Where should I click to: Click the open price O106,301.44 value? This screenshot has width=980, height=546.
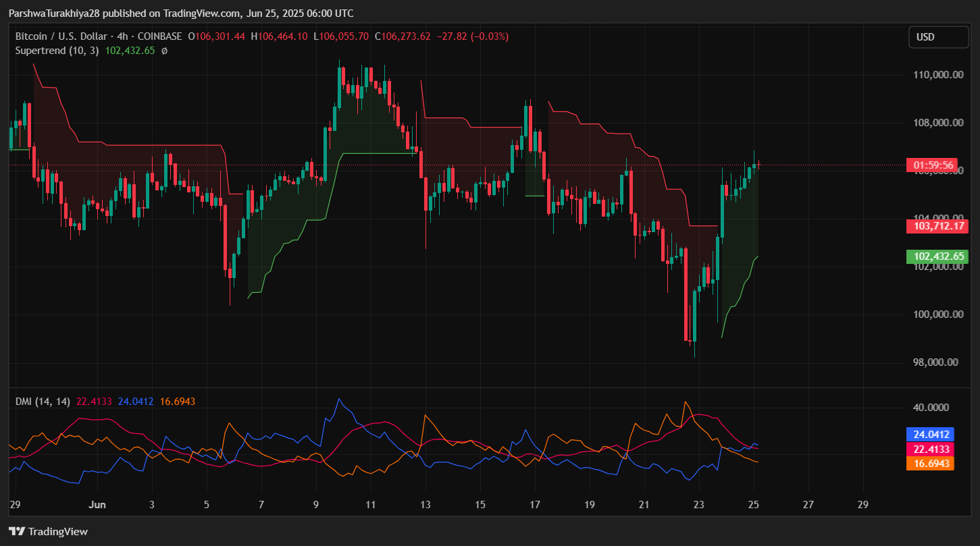click(x=217, y=36)
